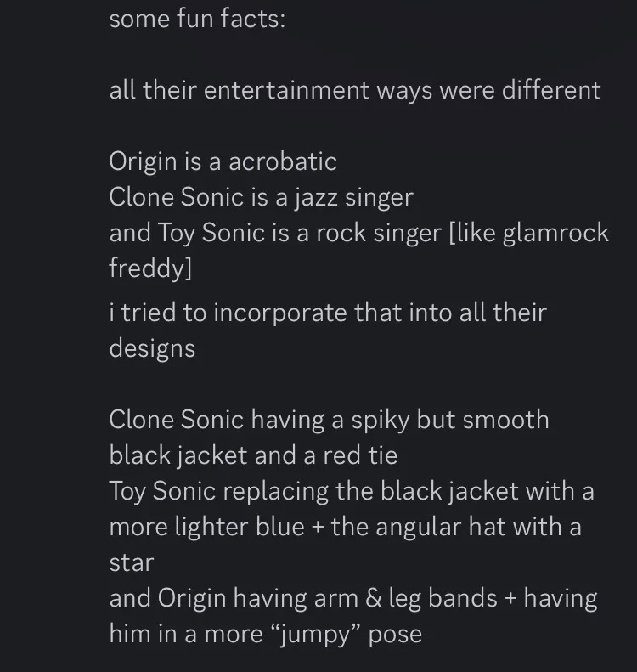This screenshot has width=637, height=672.
Task: Click the word "star" on its own line
Action: pos(131,562)
